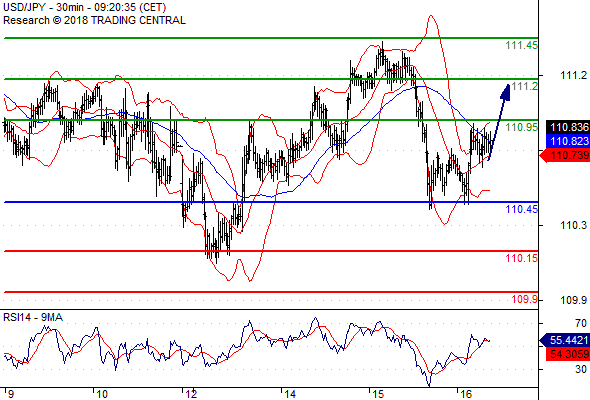Click the 'USD/JPY - 30min - 09:20:35 (CET)' title
This screenshot has width=590, height=400.
[x=85, y=8]
